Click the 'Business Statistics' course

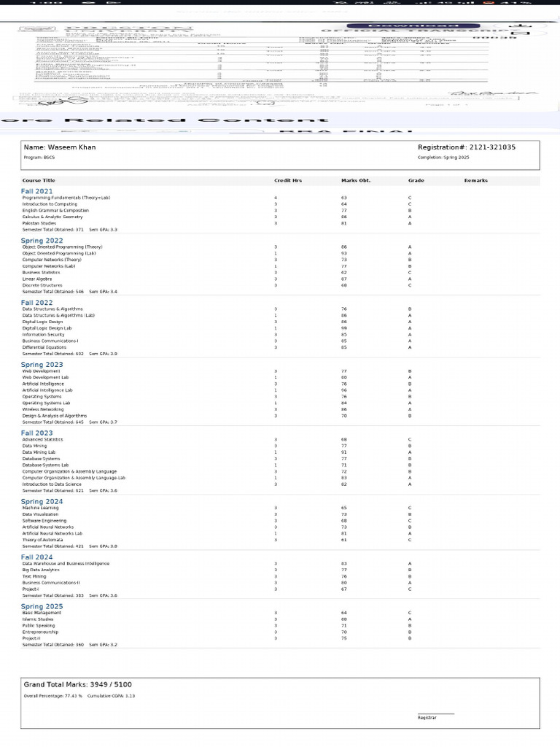(41, 273)
